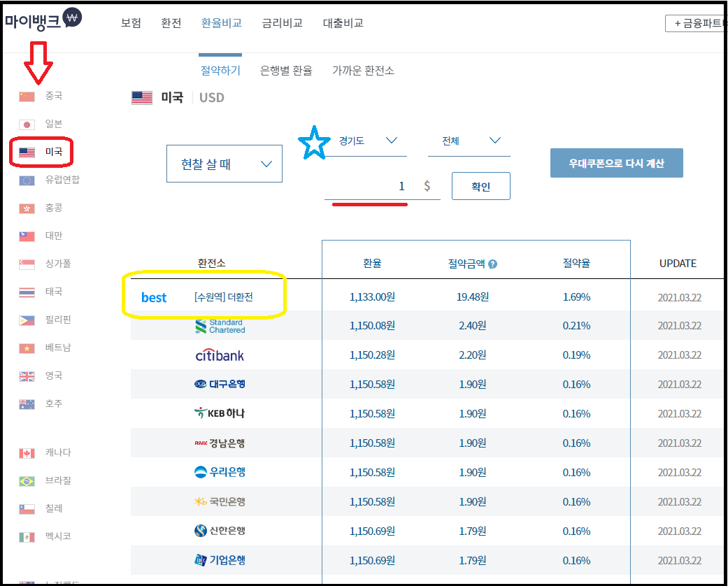Select 유럽연합 in the country list
Screen dimensions: 728x586
pos(62,180)
